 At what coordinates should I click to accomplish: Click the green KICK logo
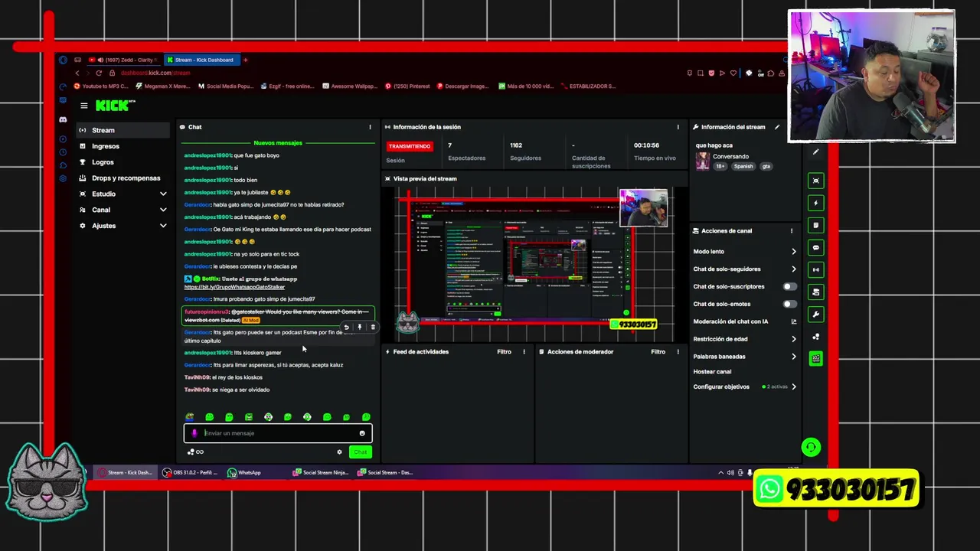pyautogui.click(x=114, y=106)
